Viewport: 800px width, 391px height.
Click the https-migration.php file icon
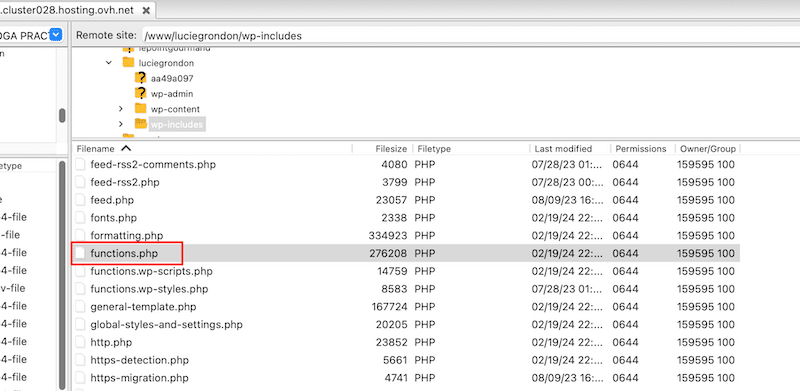click(x=80, y=378)
